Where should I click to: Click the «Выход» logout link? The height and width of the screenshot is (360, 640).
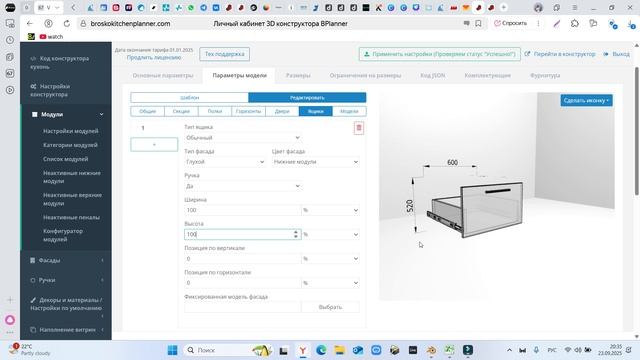tap(616, 54)
